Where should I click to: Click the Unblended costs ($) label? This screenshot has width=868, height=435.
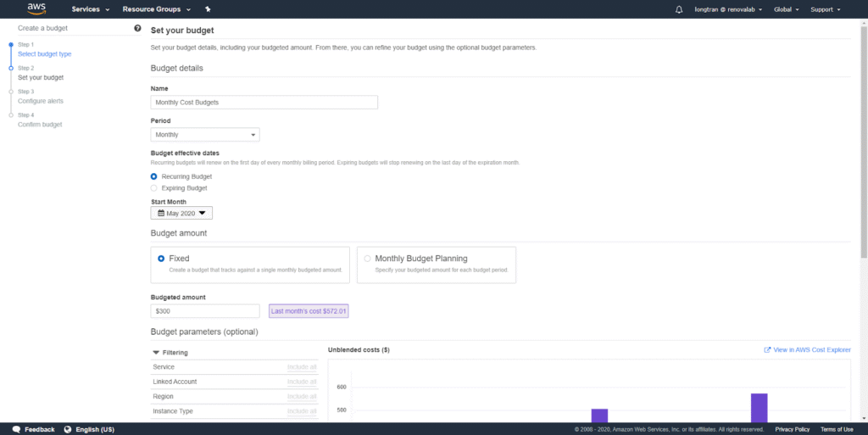(359, 349)
